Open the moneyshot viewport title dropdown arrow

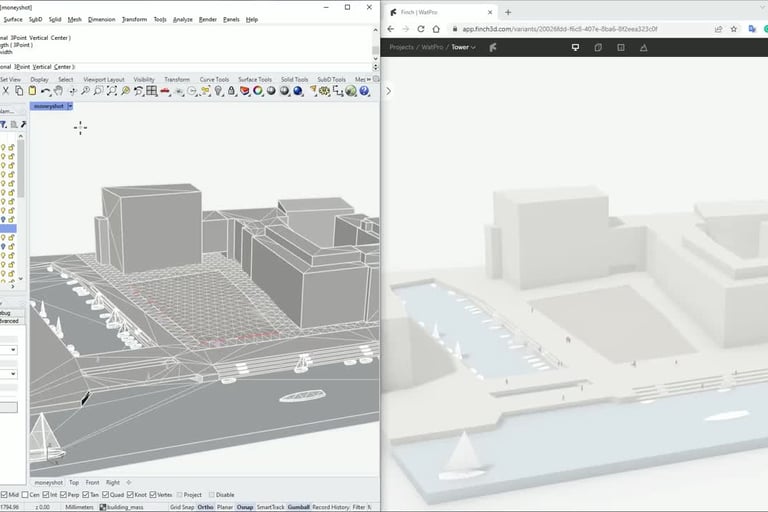70,106
